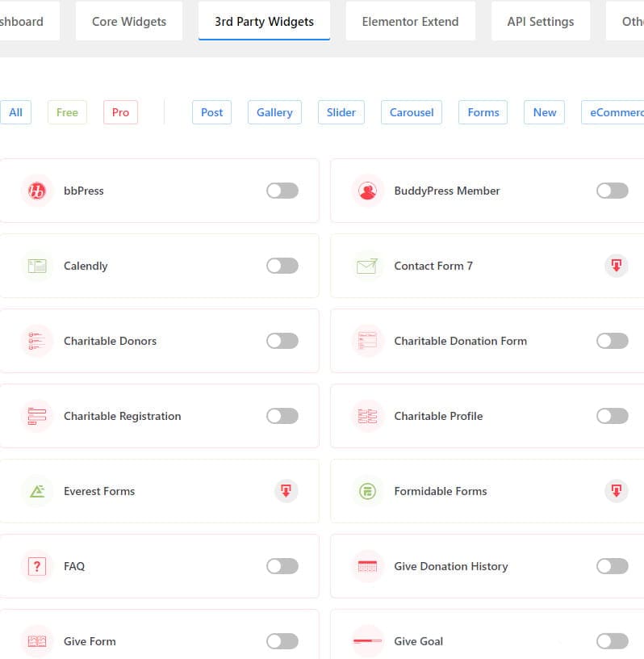Screen dimensions: 644x659
Task: Show Carousel category widgets
Action: click(412, 112)
